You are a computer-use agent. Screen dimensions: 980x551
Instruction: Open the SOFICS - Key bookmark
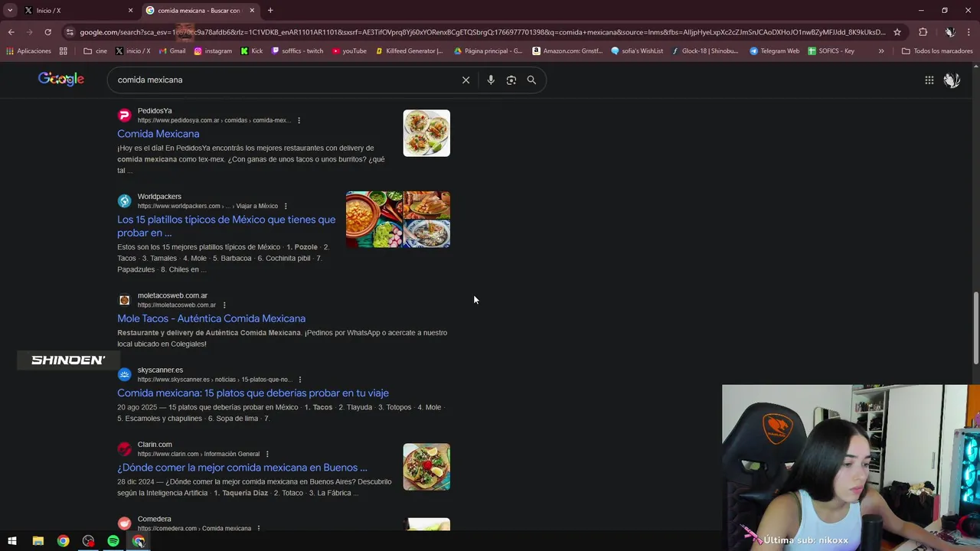[x=831, y=51]
